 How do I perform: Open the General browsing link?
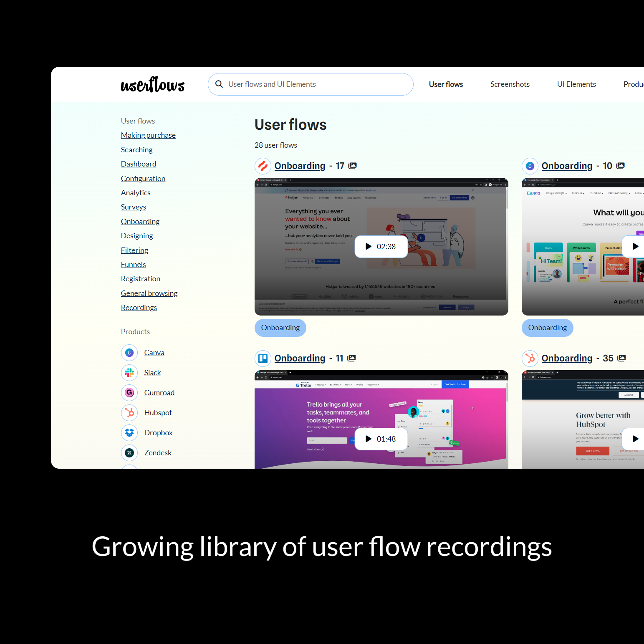pos(149,293)
